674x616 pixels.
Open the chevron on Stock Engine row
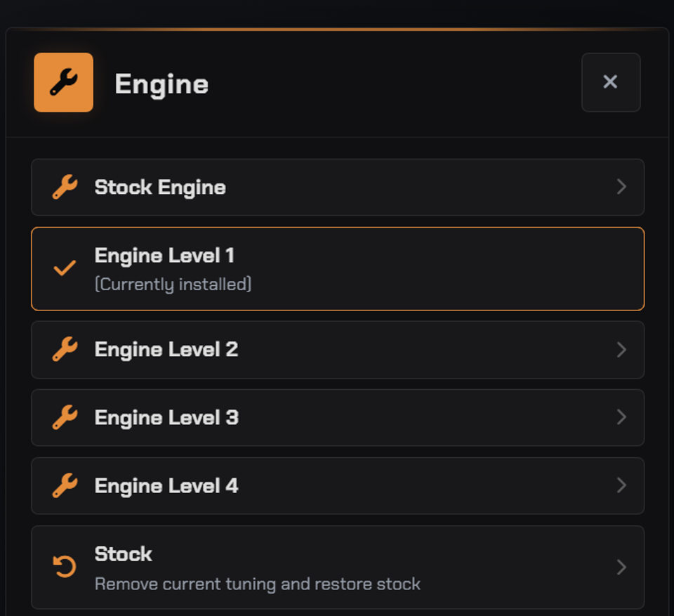[x=621, y=187]
